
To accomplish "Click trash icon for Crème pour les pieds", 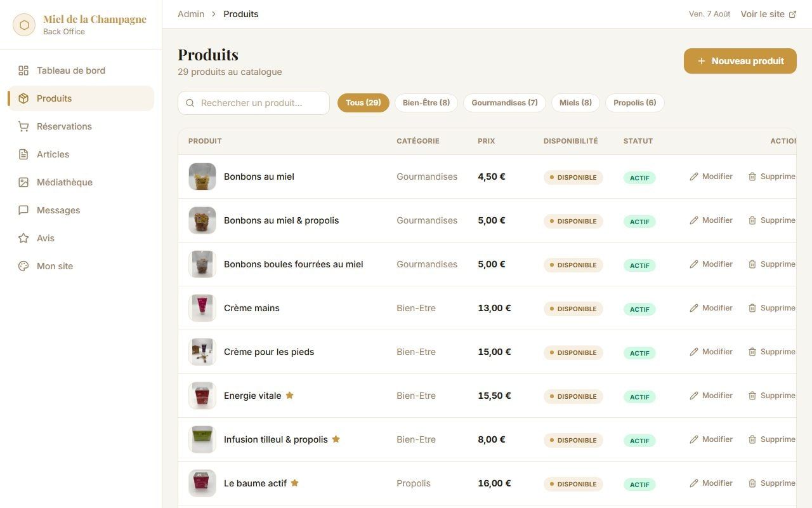I will point(752,352).
